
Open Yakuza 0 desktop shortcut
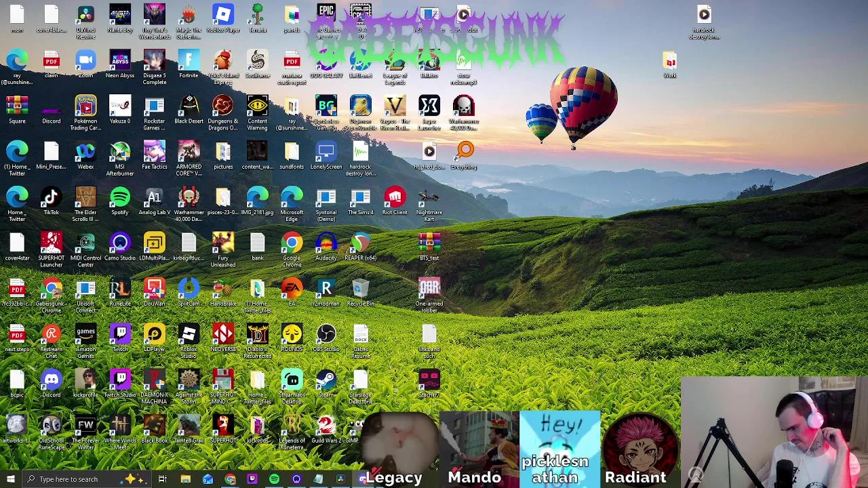click(120, 110)
